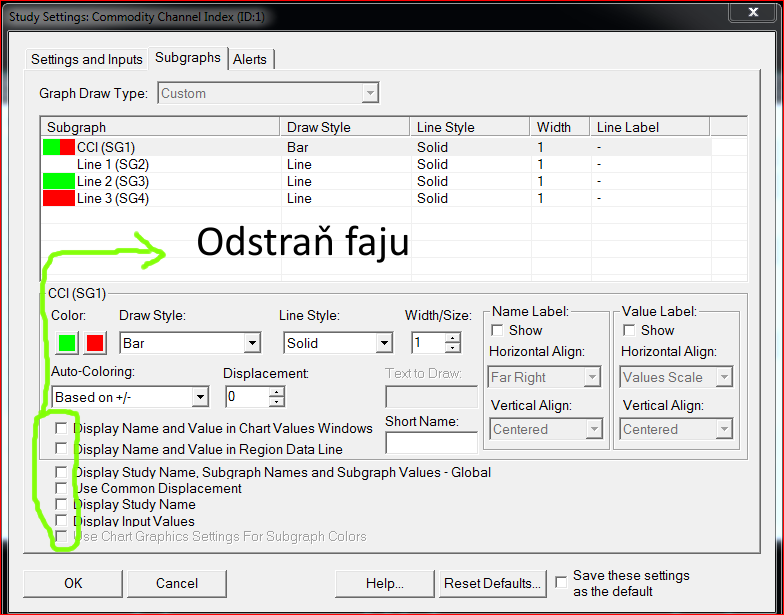The height and width of the screenshot is (615, 784).
Task: Click green color swatch in CCI (SG1) row
Action: click(x=51, y=148)
